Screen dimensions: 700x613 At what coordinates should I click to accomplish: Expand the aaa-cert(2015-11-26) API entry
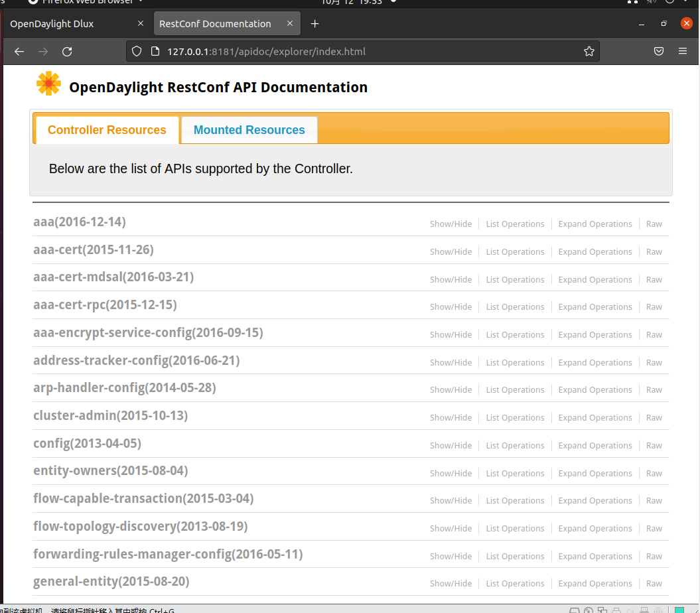point(94,249)
